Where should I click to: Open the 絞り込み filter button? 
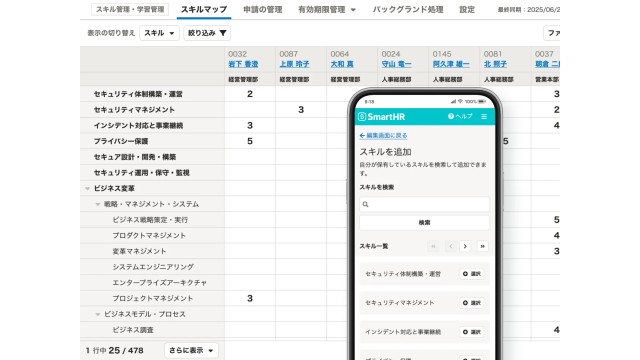(207, 33)
